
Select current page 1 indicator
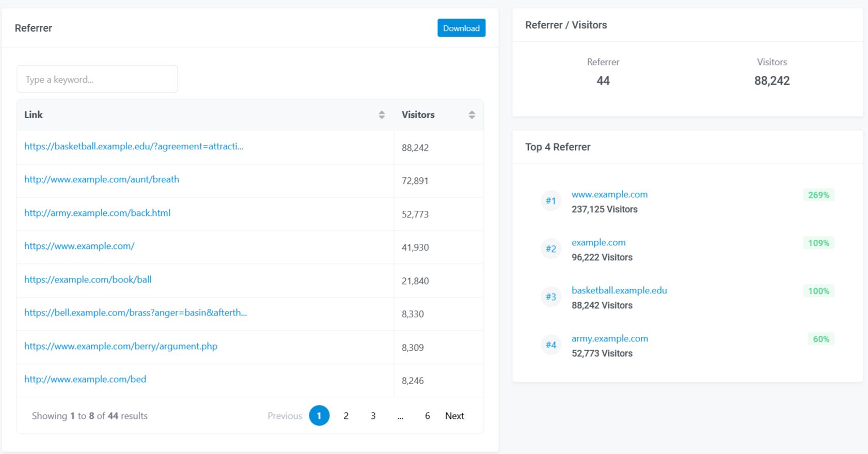click(319, 416)
